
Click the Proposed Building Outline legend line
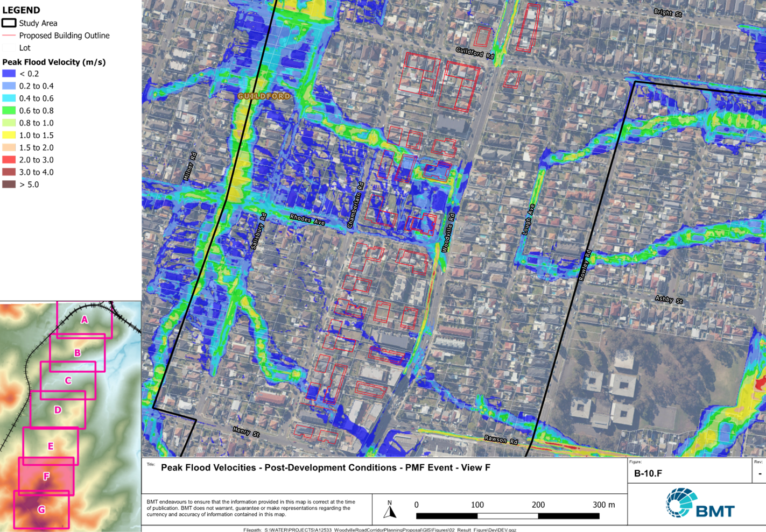[x=9, y=36]
